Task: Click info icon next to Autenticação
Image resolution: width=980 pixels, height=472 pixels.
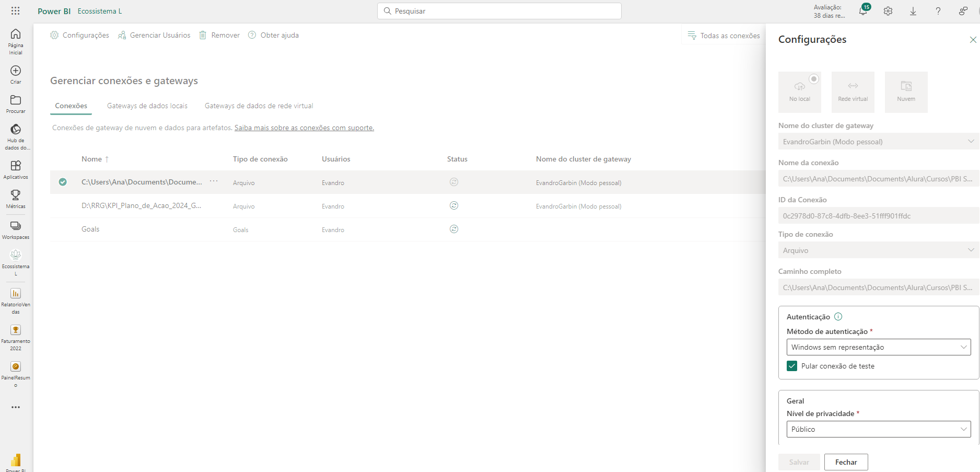Action: pos(838,316)
